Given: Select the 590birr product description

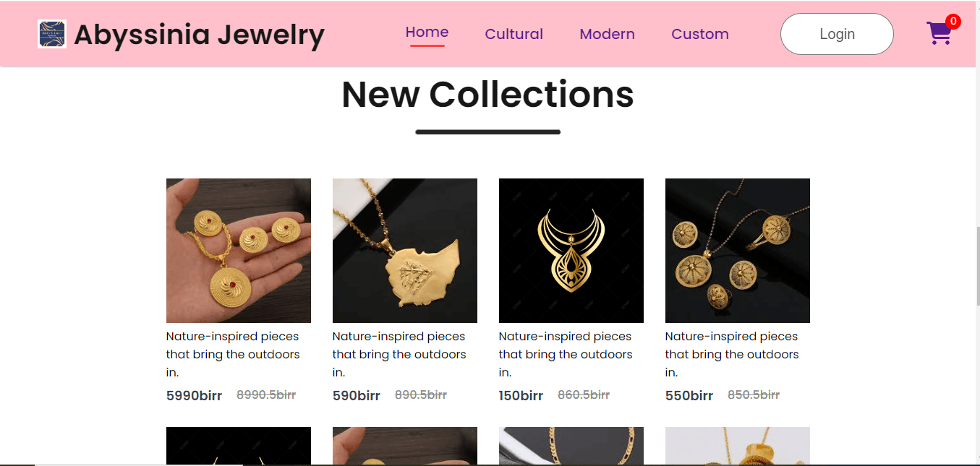Looking at the screenshot, I should 399,354.
